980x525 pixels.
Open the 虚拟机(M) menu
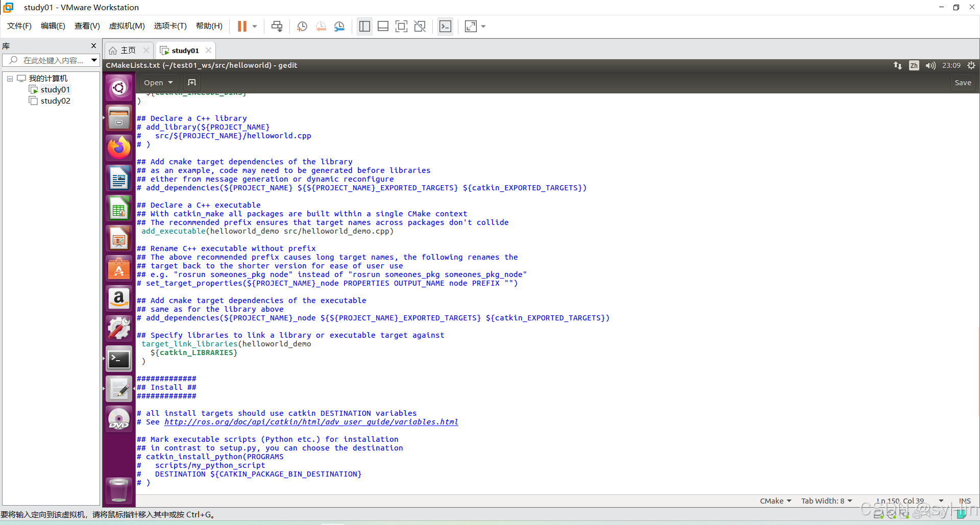(x=127, y=26)
